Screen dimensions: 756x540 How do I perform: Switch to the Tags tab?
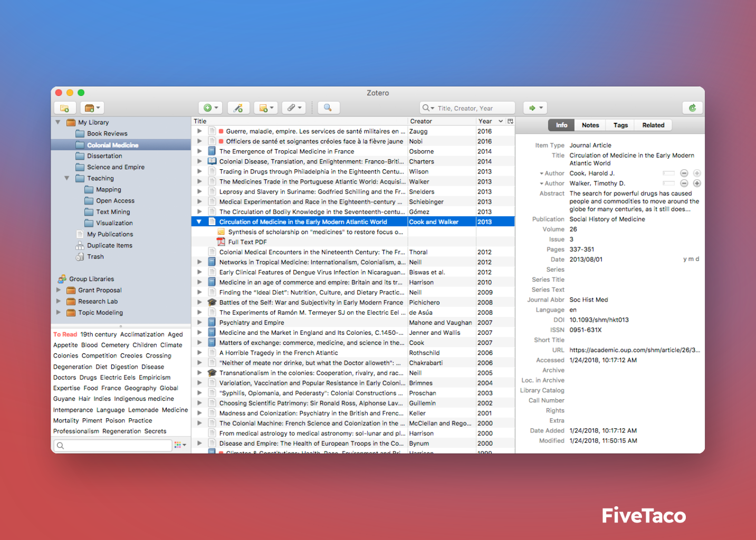(620, 125)
